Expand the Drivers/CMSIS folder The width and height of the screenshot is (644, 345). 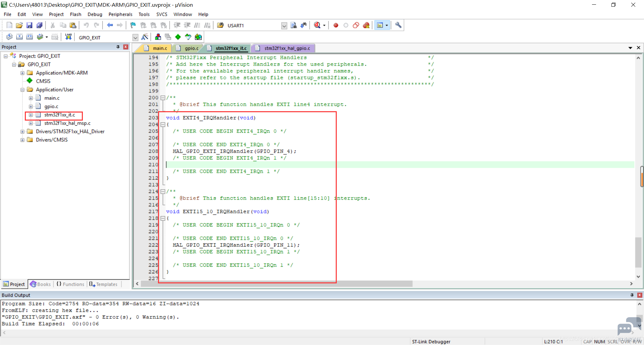pos(22,140)
